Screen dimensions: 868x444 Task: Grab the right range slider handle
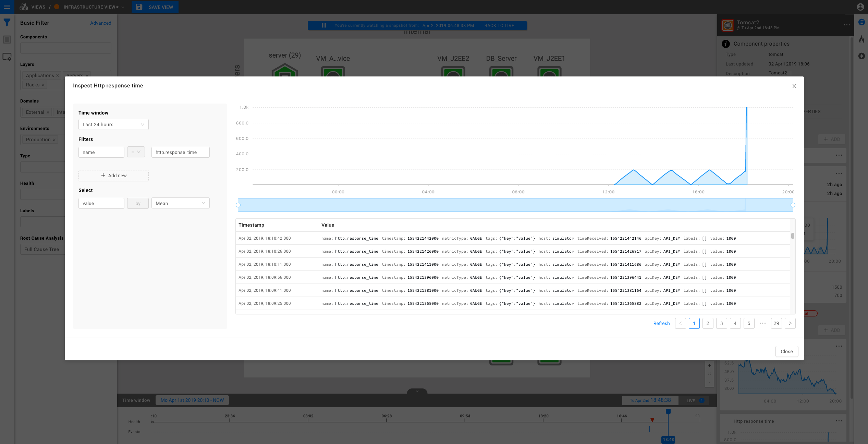coord(793,205)
